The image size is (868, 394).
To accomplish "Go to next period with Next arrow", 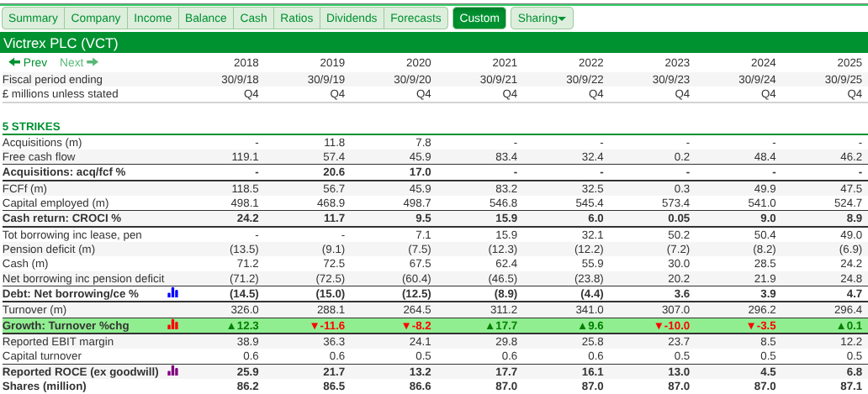I will pos(79,62).
